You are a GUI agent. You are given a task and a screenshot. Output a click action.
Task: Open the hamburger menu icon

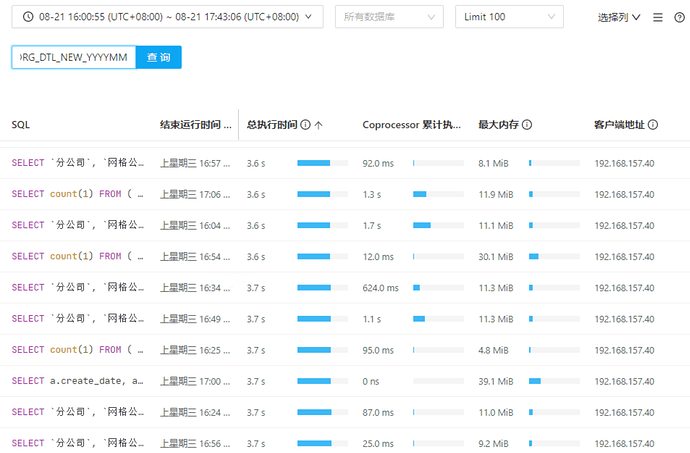tap(658, 17)
